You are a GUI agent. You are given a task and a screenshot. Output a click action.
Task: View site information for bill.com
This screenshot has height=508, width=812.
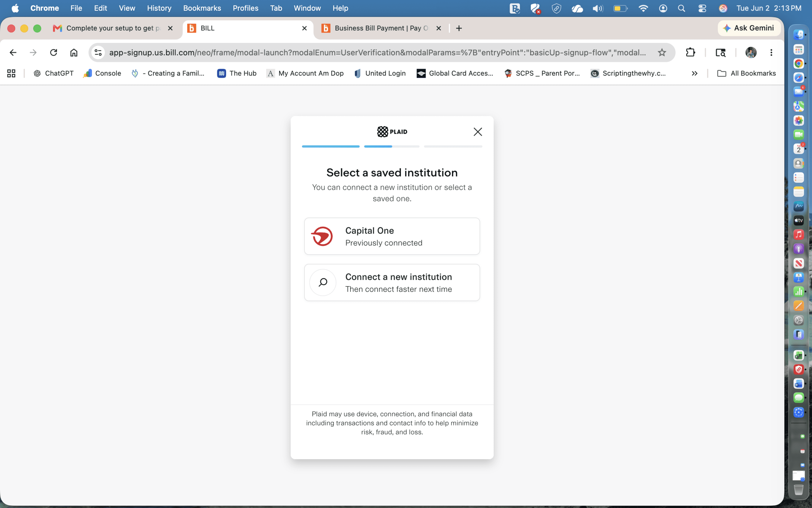(98, 52)
